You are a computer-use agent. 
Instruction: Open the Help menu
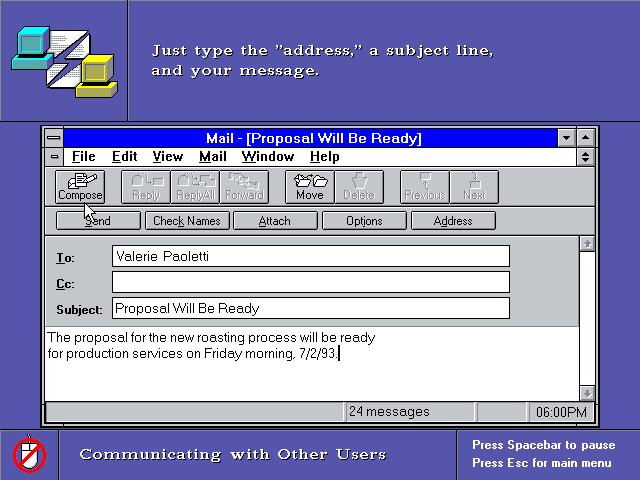(324, 157)
